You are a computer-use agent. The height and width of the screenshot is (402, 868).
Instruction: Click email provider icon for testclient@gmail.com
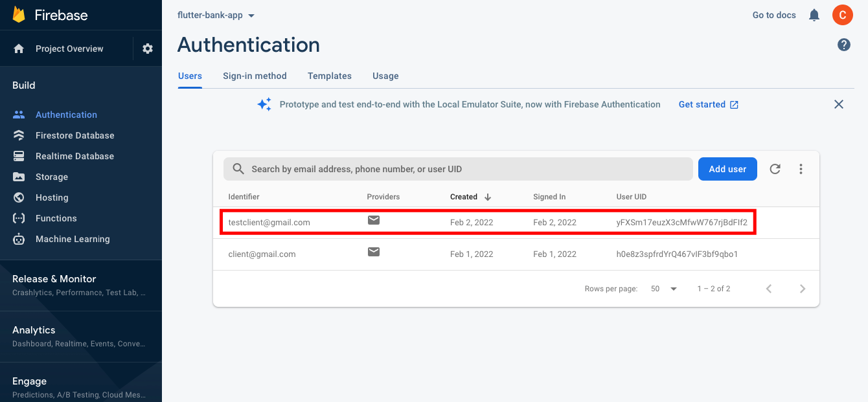pyautogui.click(x=374, y=220)
